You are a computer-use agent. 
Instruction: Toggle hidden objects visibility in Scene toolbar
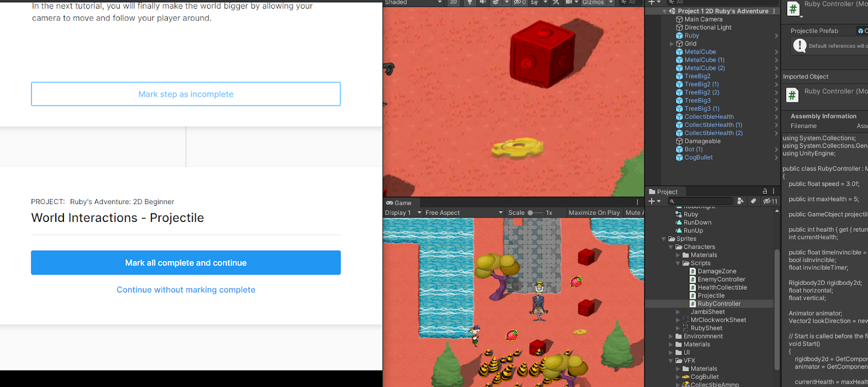click(520, 2)
